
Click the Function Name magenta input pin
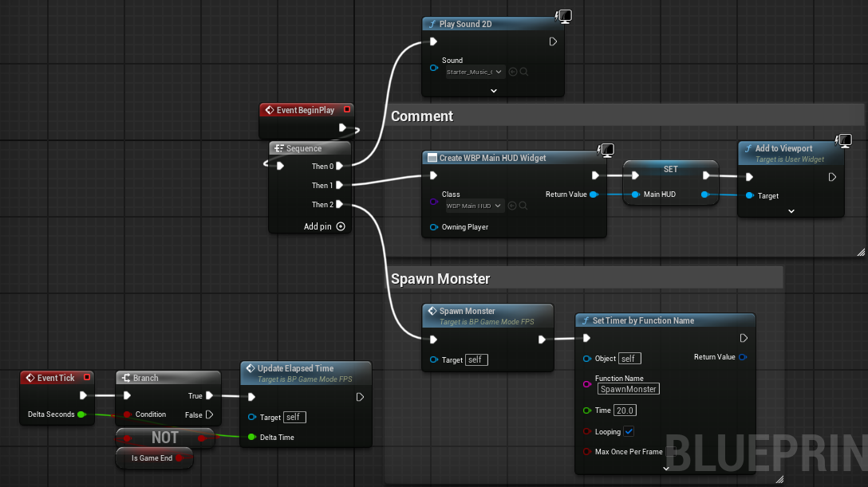point(587,383)
